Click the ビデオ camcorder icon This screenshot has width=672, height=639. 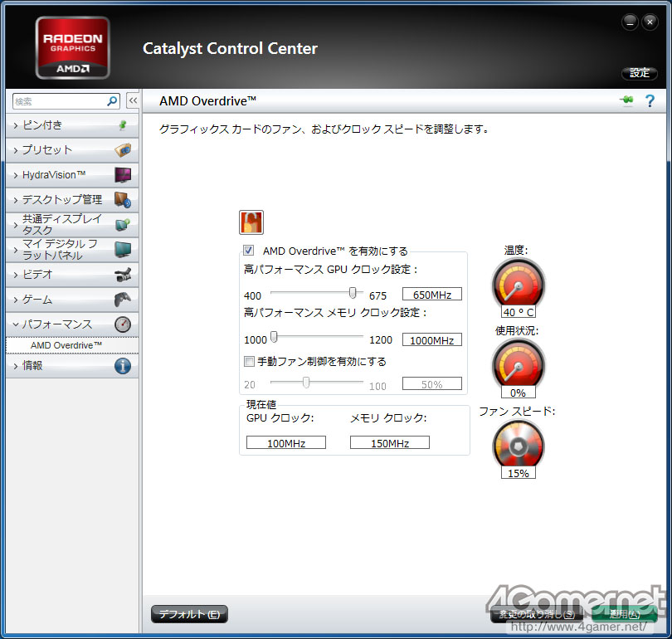123,275
